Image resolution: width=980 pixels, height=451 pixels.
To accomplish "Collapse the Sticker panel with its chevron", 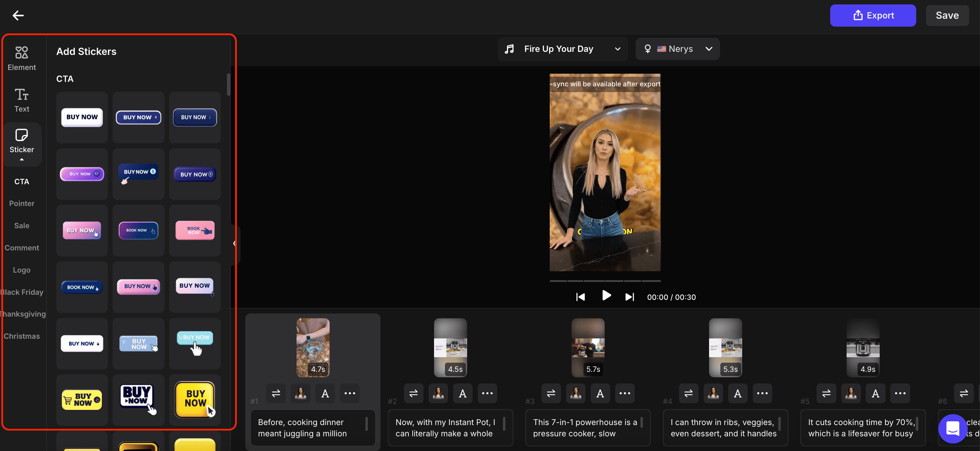I will [x=22, y=160].
